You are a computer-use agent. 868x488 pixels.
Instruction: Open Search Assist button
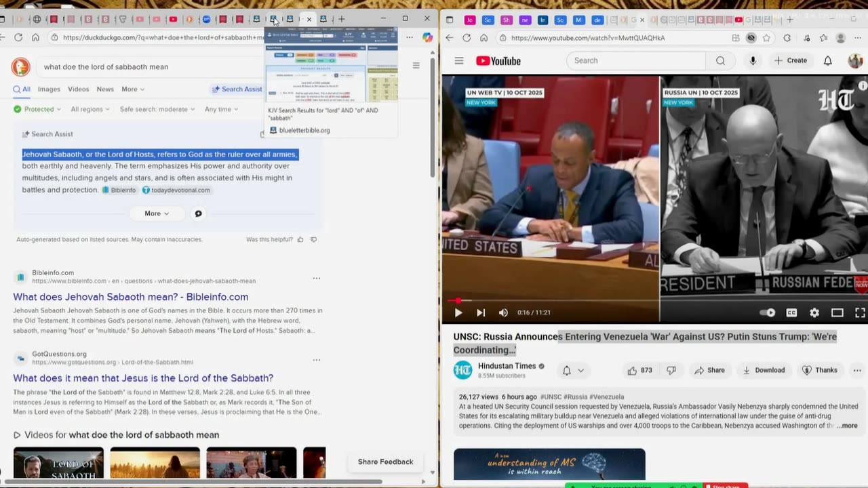coord(237,89)
